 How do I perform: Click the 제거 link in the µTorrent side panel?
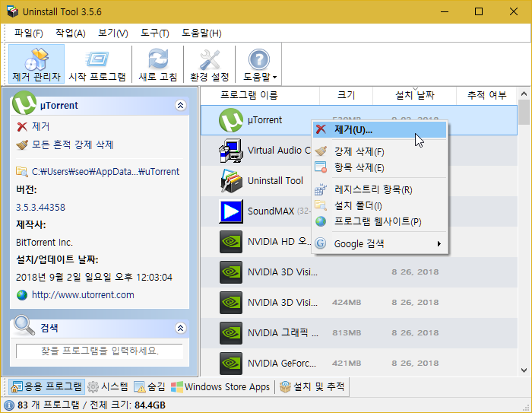(x=41, y=126)
